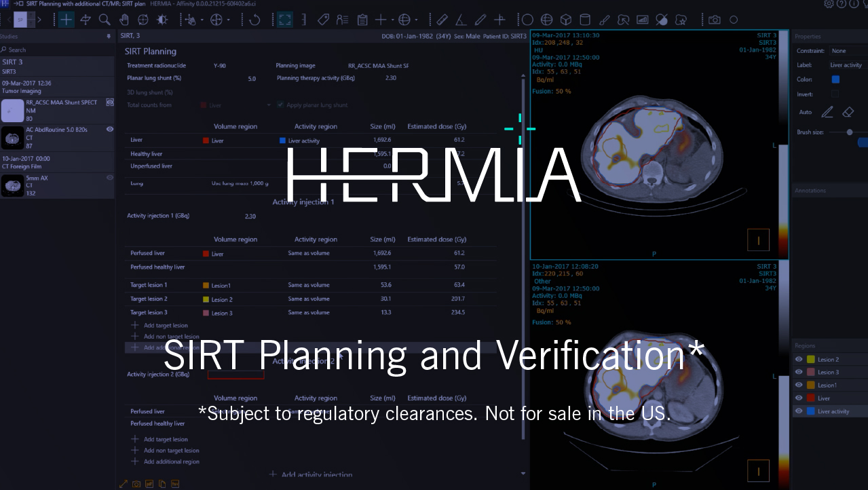Image resolution: width=868 pixels, height=490 pixels.
Task: Click Add target lesion under injection 1
Action: coord(165,326)
